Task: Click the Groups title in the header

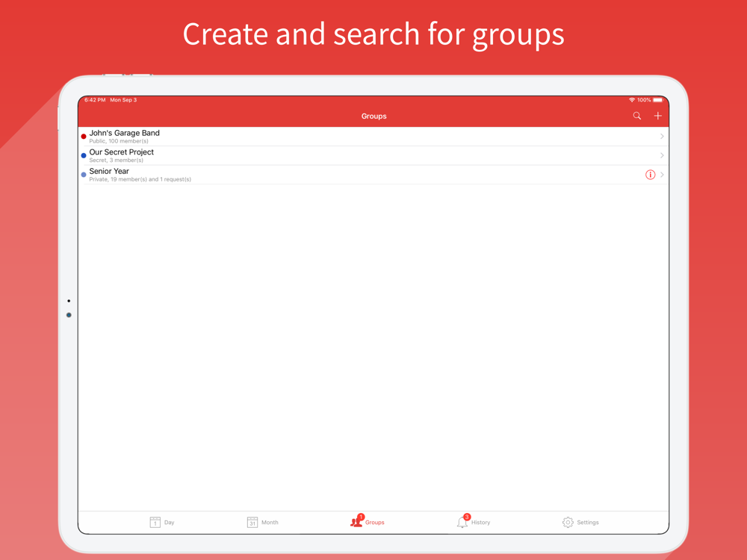Action: (x=373, y=116)
